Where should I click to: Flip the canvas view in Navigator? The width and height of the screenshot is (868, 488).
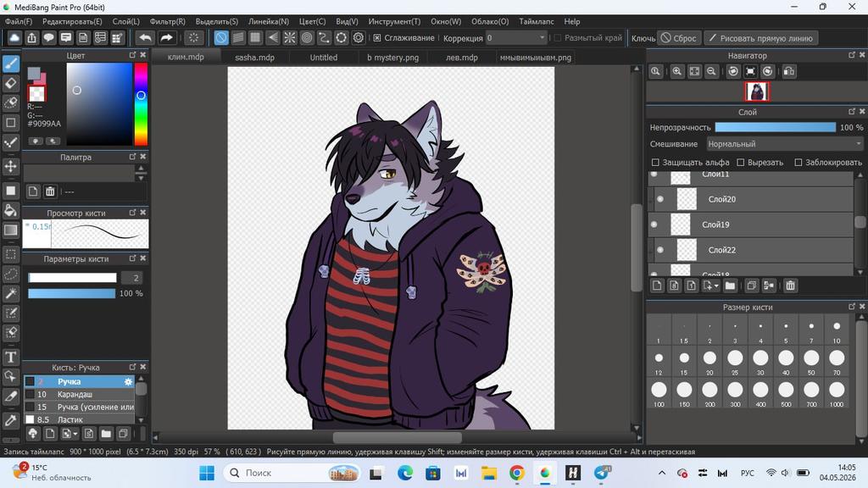[789, 71]
